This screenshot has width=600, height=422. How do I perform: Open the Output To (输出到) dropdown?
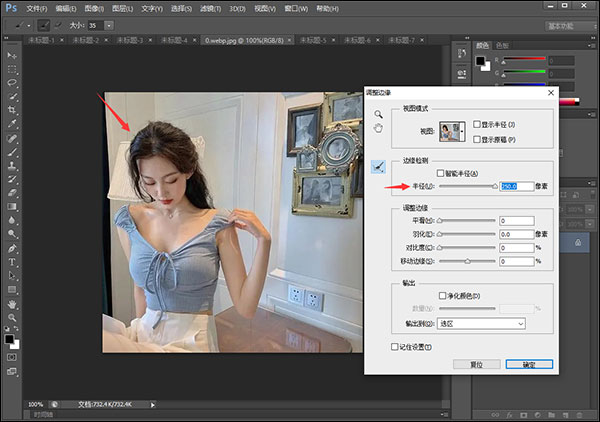point(482,323)
